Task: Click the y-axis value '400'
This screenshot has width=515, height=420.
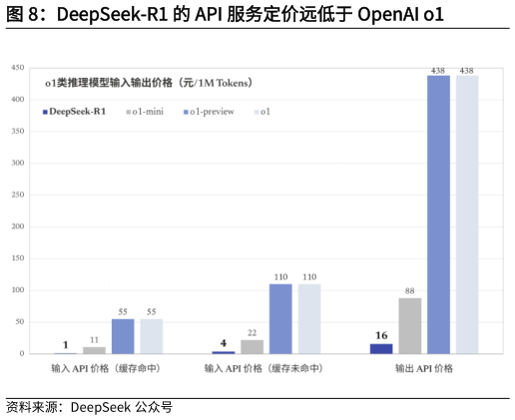Action: (x=18, y=99)
